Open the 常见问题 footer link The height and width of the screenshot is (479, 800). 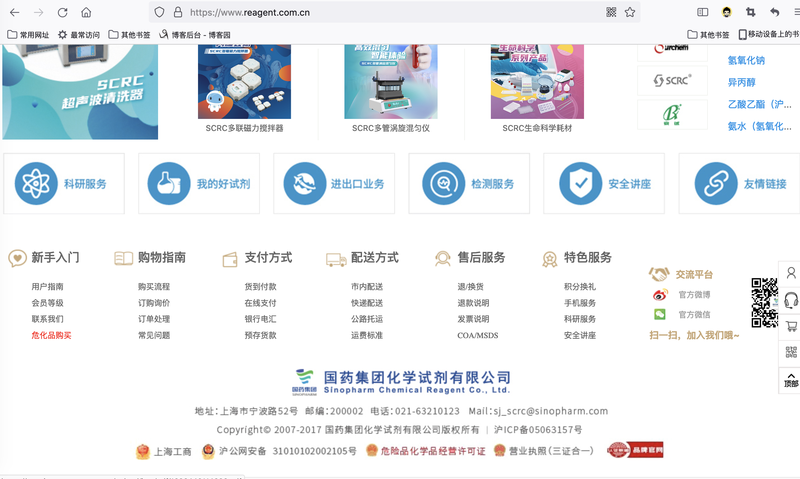(154, 335)
